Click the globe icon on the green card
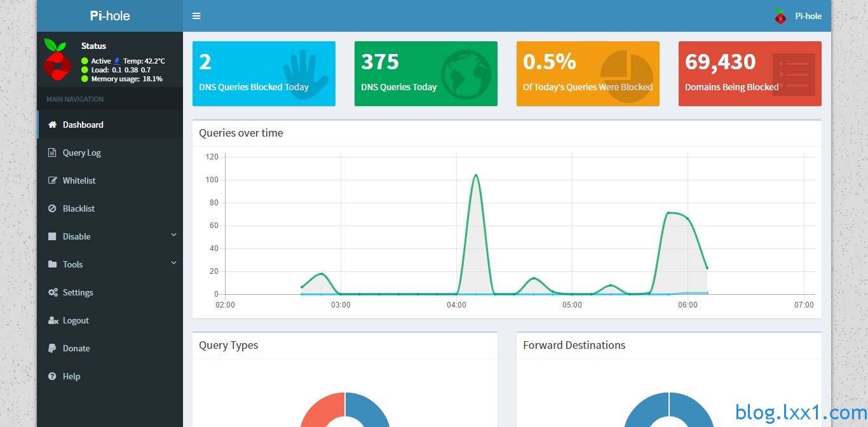 466,74
